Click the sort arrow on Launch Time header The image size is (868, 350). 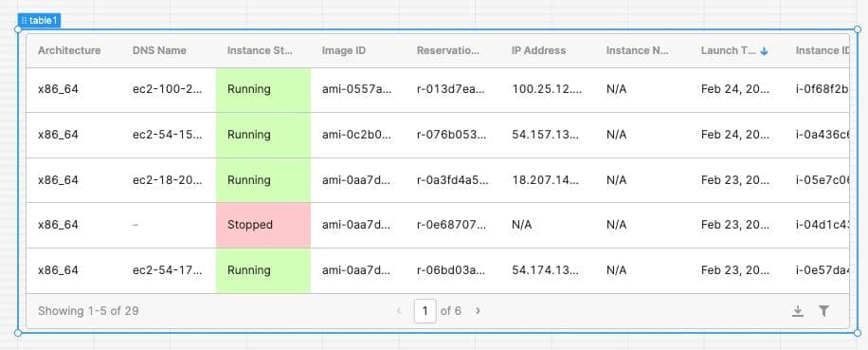(765, 51)
